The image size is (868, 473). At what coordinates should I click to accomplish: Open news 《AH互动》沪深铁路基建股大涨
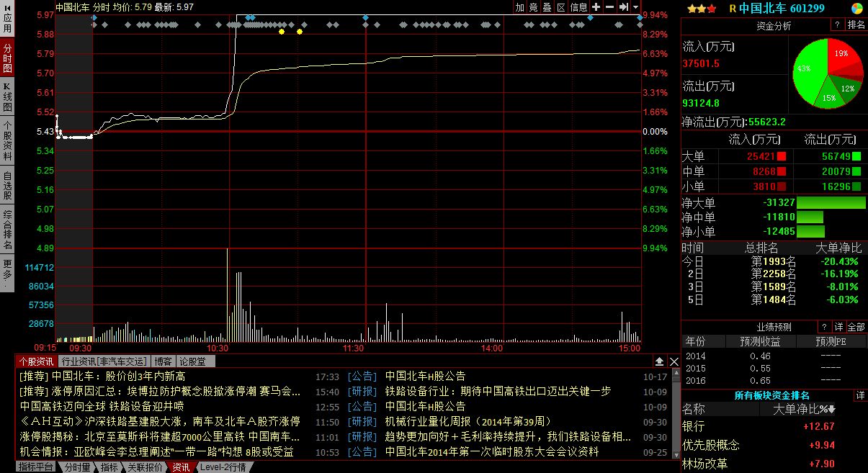click(160, 421)
